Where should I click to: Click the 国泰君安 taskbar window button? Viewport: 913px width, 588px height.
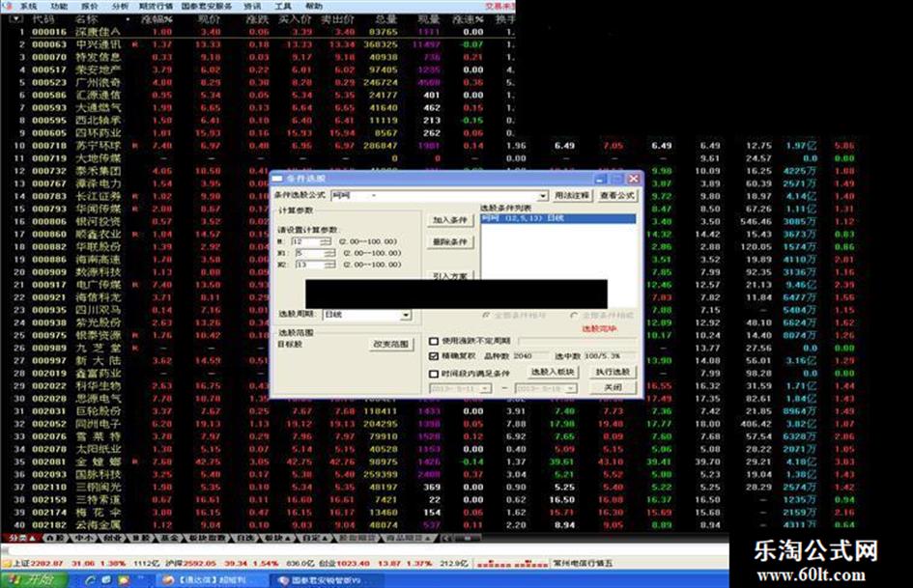(x=325, y=580)
